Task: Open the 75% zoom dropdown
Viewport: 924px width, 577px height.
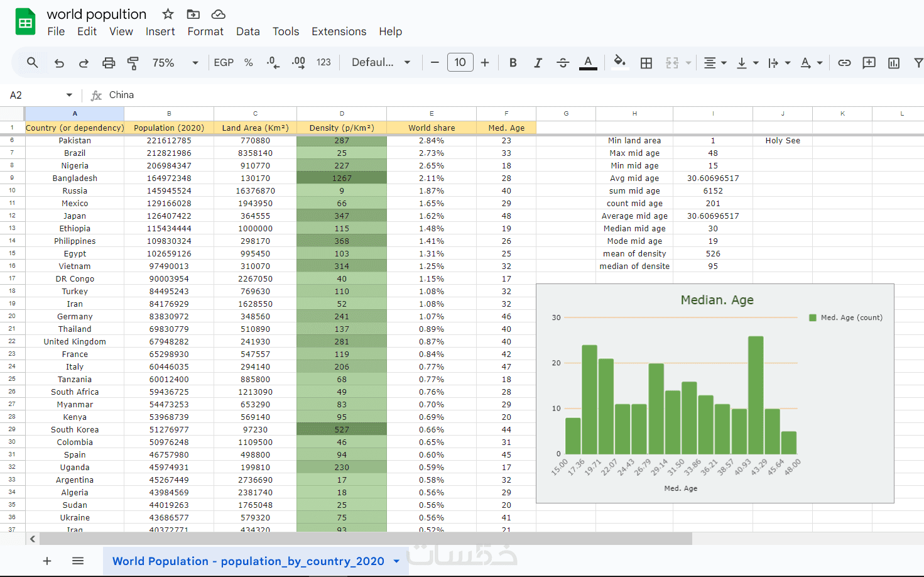Action: click(x=175, y=63)
